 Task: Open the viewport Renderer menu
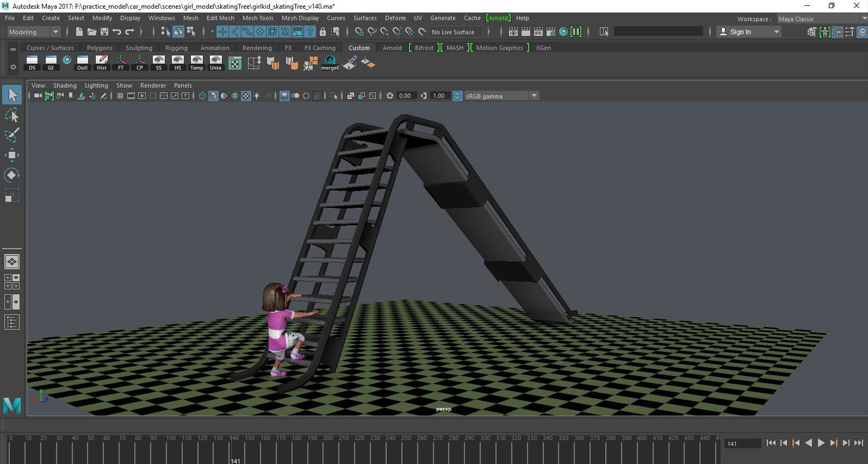(x=153, y=85)
